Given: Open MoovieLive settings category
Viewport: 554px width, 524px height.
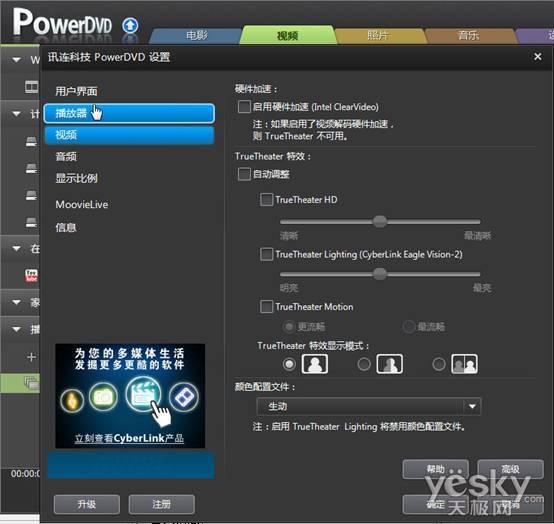Looking at the screenshot, I should pos(82,204).
